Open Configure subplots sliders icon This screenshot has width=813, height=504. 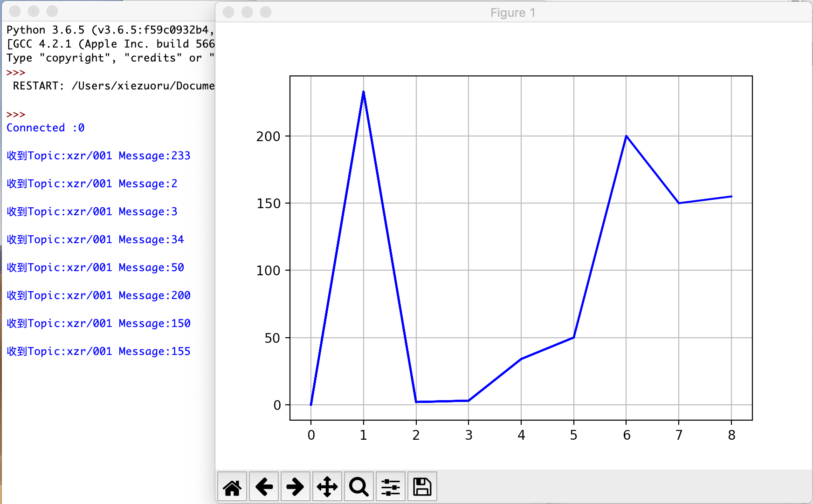click(x=391, y=487)
